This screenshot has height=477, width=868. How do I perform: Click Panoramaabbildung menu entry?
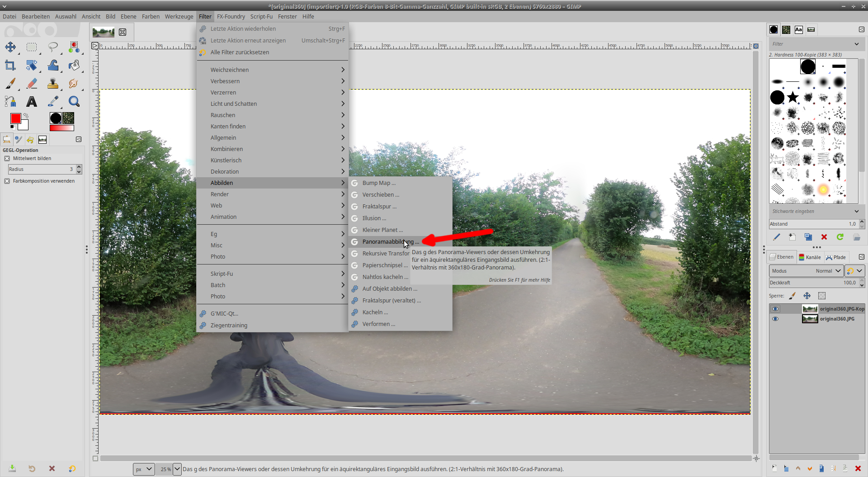390,242
